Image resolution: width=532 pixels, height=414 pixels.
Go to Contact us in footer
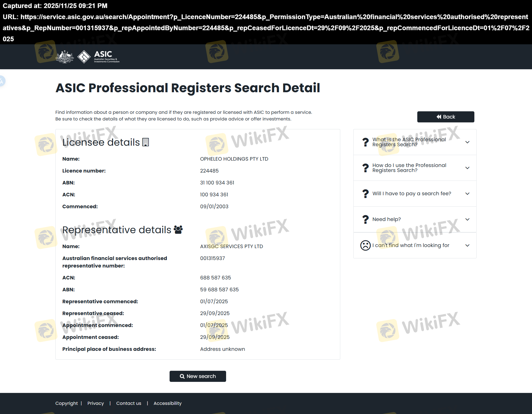click(x=129, y=403)
